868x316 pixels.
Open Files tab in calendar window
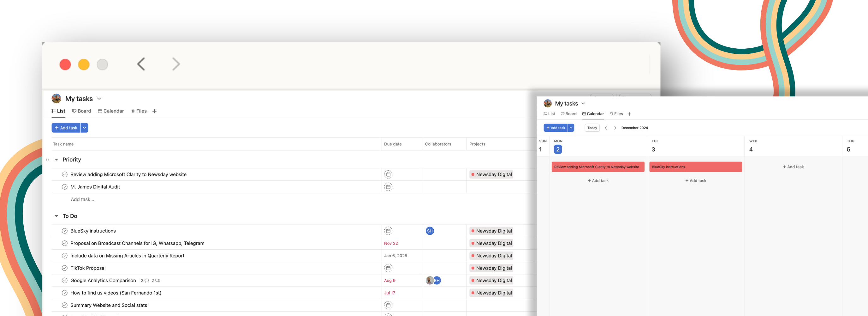tap(616, 114)
